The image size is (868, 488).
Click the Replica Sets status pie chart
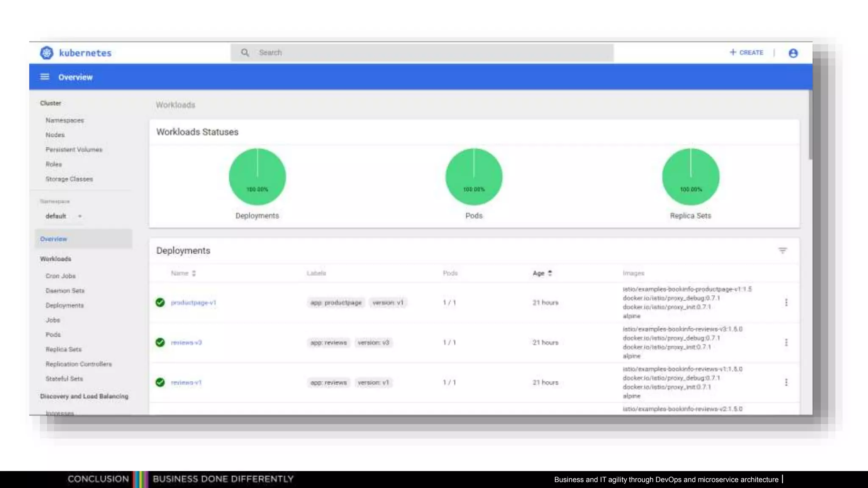coord(690,177)
